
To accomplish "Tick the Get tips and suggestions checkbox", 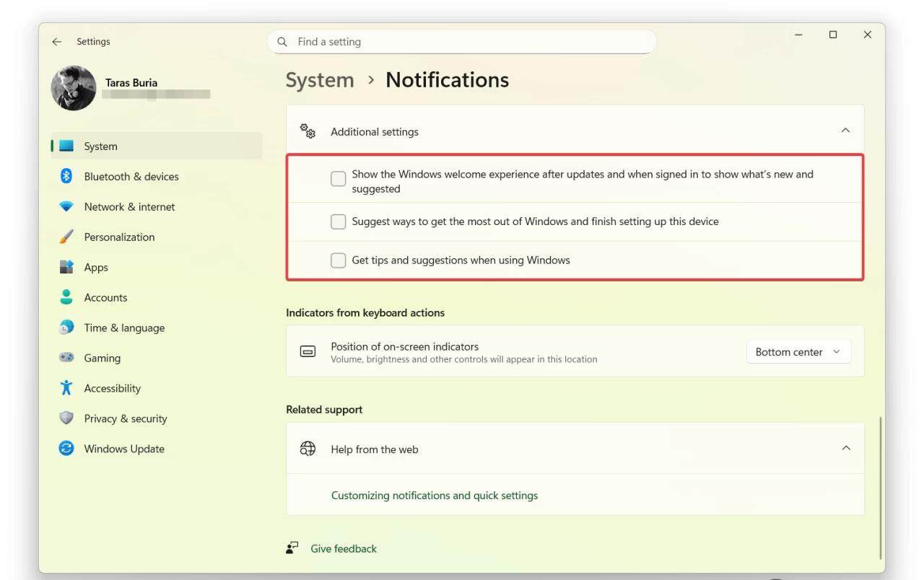I will click(338, 260).
